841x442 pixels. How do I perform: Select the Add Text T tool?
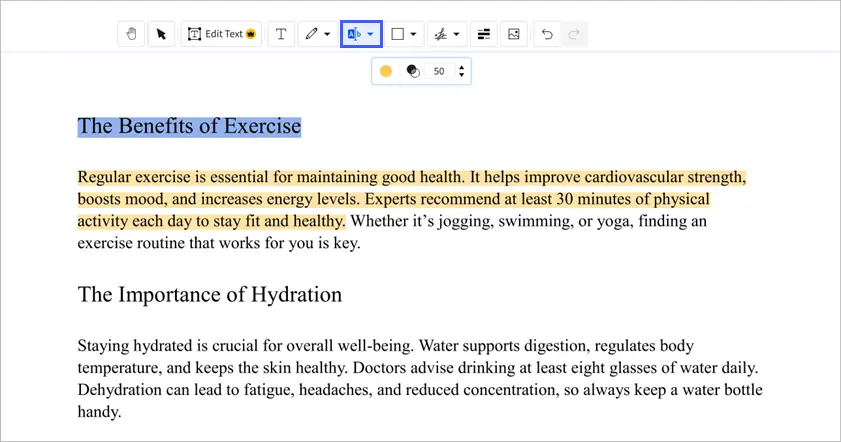coord(281,34)
